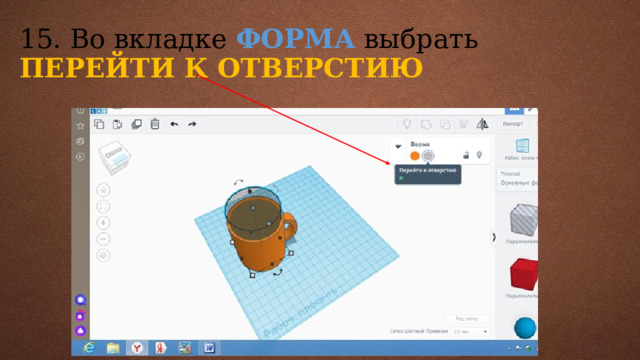This screenshot has height=360, width=640.
Task: Toggle the lock icon in the Форма panel
Action: 466,155
